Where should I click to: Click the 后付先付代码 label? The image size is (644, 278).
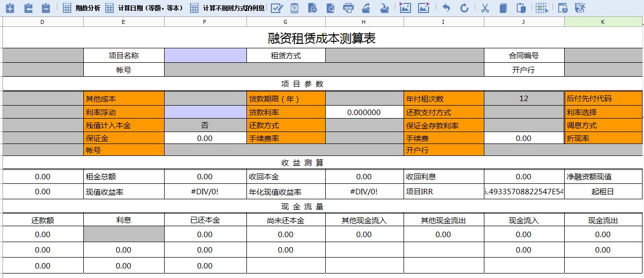603,99
